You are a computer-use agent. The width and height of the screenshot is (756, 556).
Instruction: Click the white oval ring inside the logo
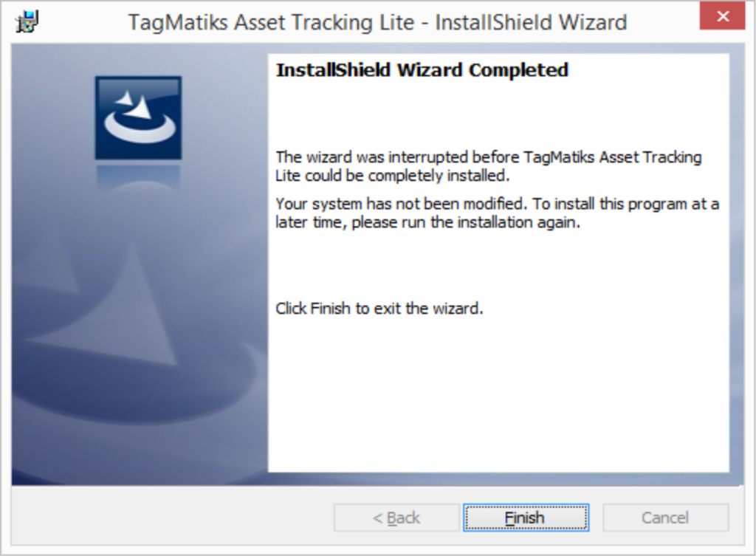point(140,128)
